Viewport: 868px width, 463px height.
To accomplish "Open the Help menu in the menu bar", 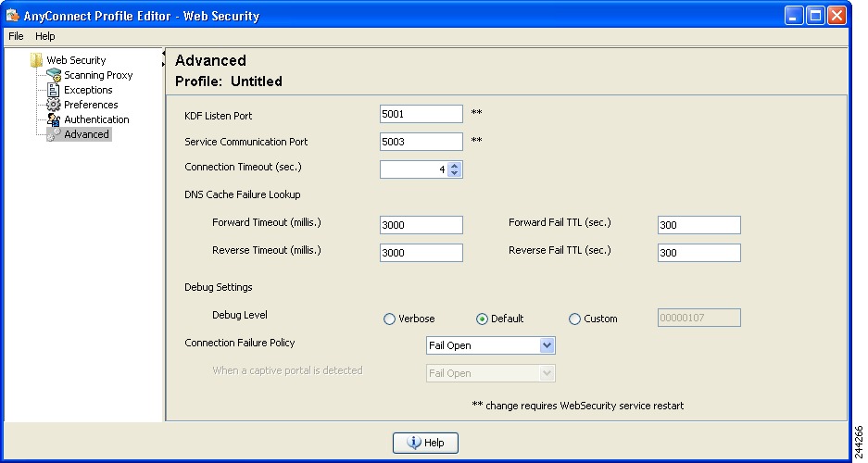I will (x=44, y=36).
